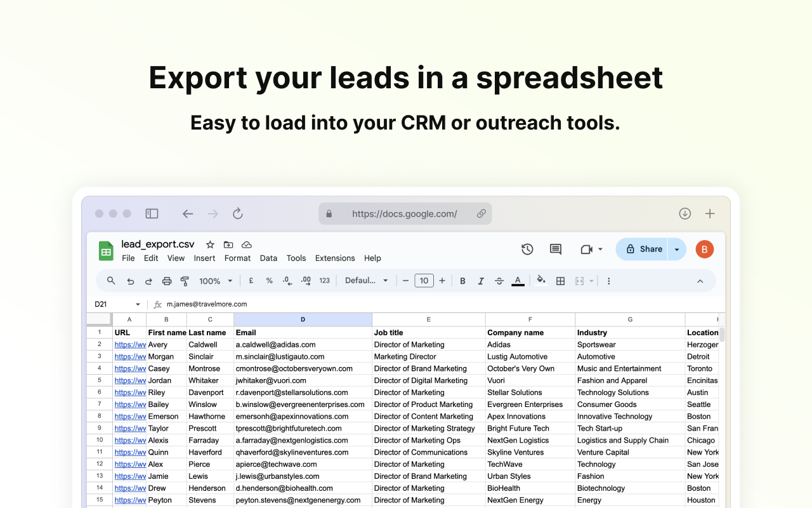812x508 pixels.
Task: Print the spreadsheet
Action: tap(167, 281)
